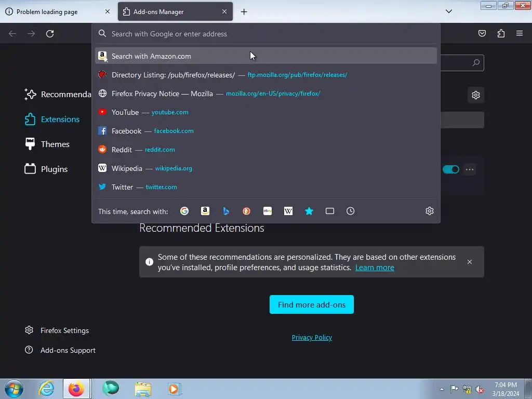Open the Reddit suggestion

click(265, 150)
